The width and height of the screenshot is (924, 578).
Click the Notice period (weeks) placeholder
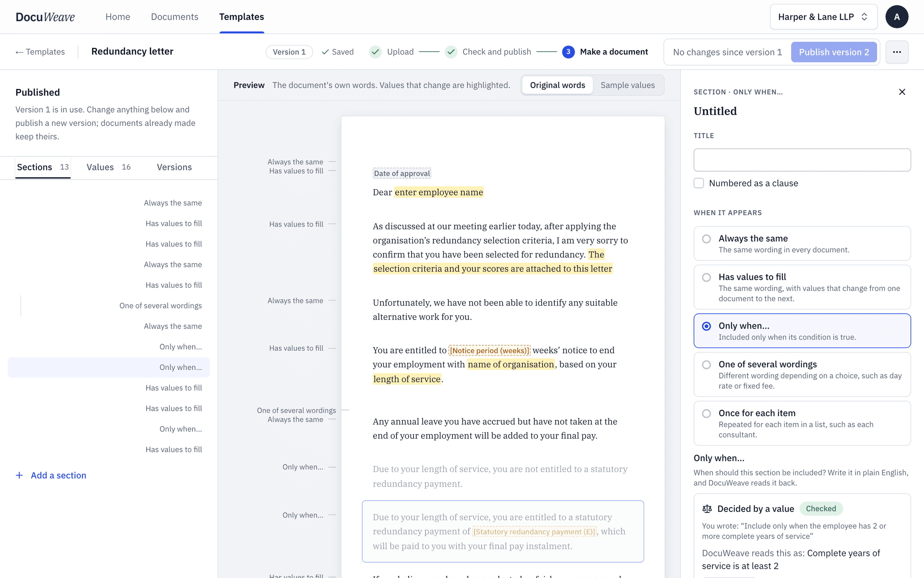[489, 350]
